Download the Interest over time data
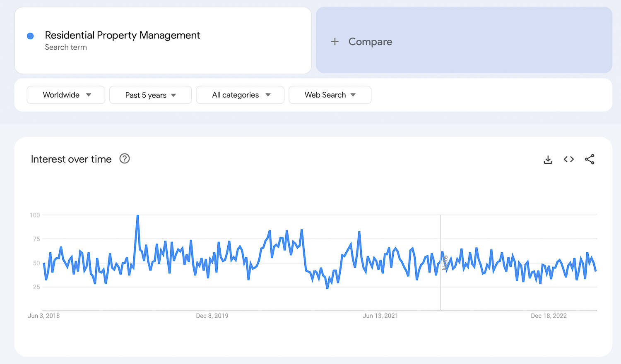This screenshot has width=621, height=364. (x=548, y=159)
